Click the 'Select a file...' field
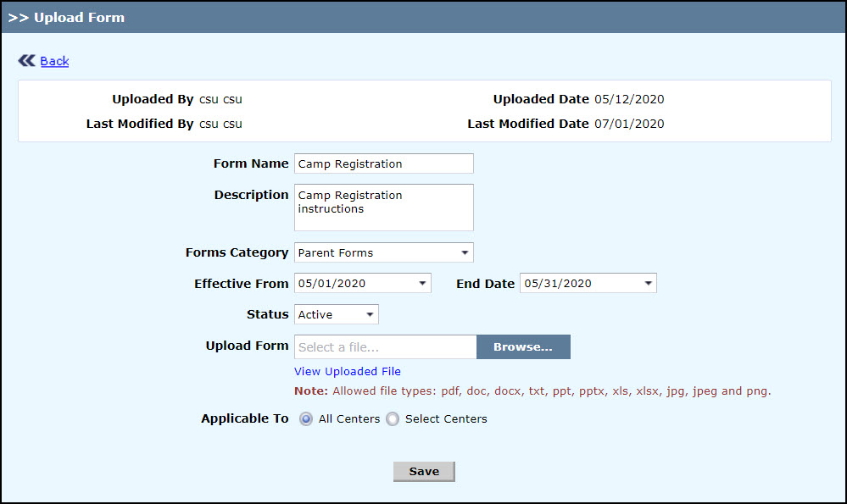The width and height of the screenshot is (847, 504). pos(385,347)
